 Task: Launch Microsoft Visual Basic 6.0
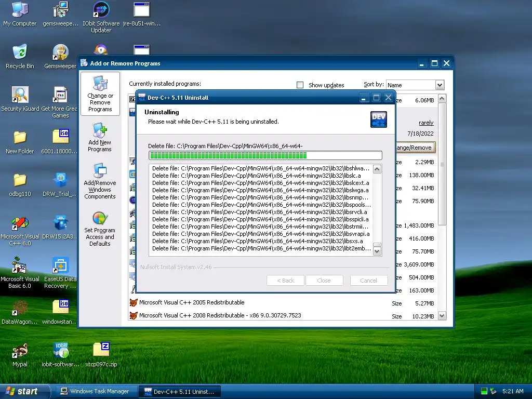click(20, 273)
